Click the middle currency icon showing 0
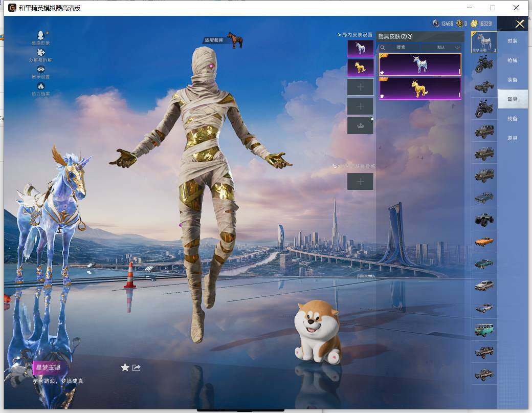Screen dimensions: 532x413 pos(460,24)
